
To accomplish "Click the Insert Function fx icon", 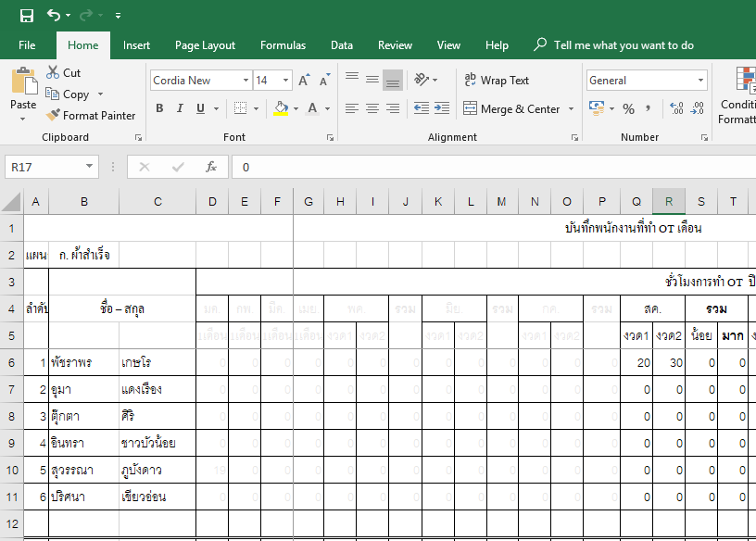I will [x=211, y=167].
